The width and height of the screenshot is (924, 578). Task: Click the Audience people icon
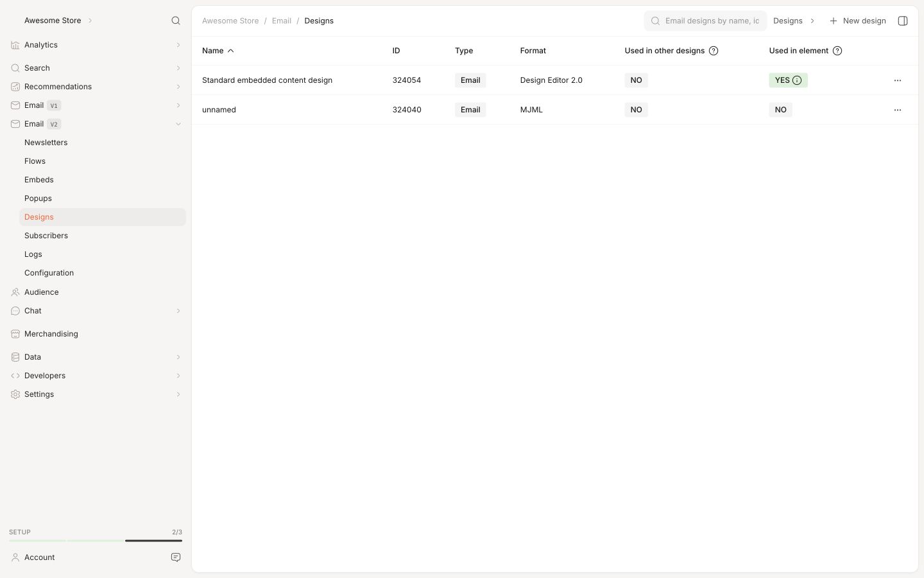tap(15, 292)
